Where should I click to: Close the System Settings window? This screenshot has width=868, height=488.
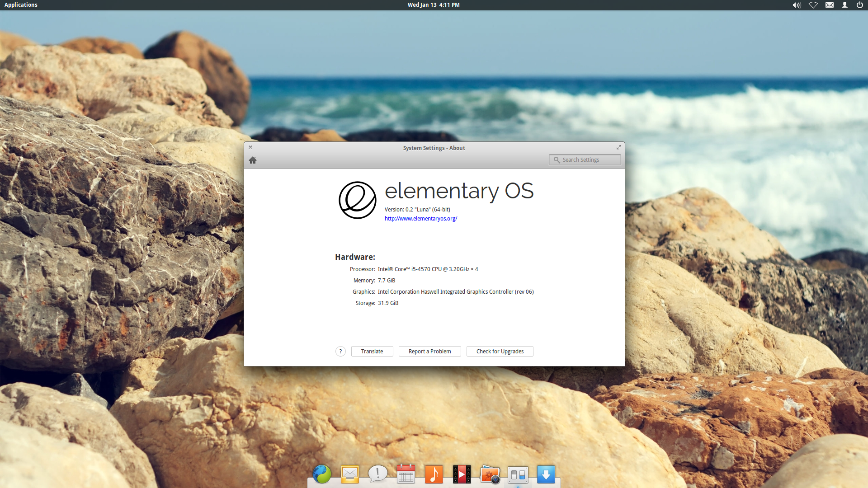tap(250, 147)
